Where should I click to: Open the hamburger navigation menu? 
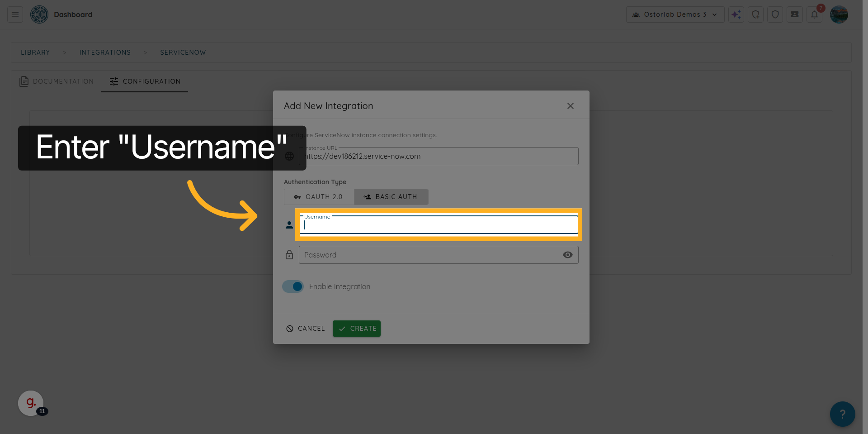point(14,14)
